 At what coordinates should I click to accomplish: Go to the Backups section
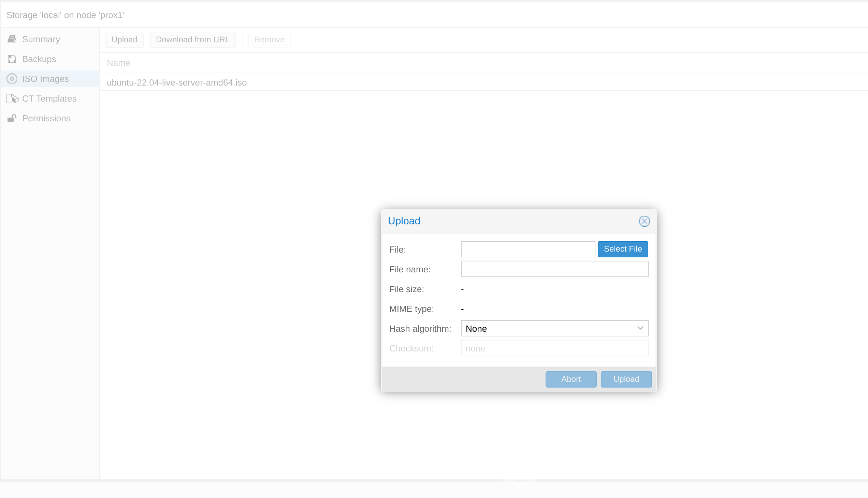(39, 59)
